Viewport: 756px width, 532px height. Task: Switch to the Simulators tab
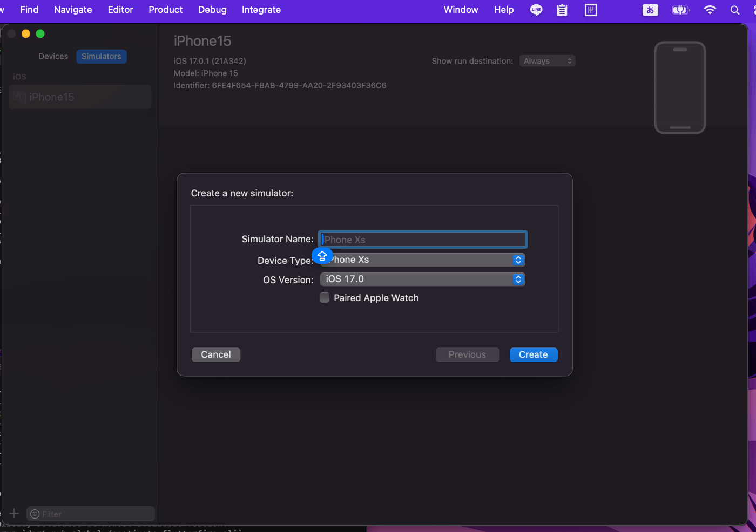tap(102, 57)
